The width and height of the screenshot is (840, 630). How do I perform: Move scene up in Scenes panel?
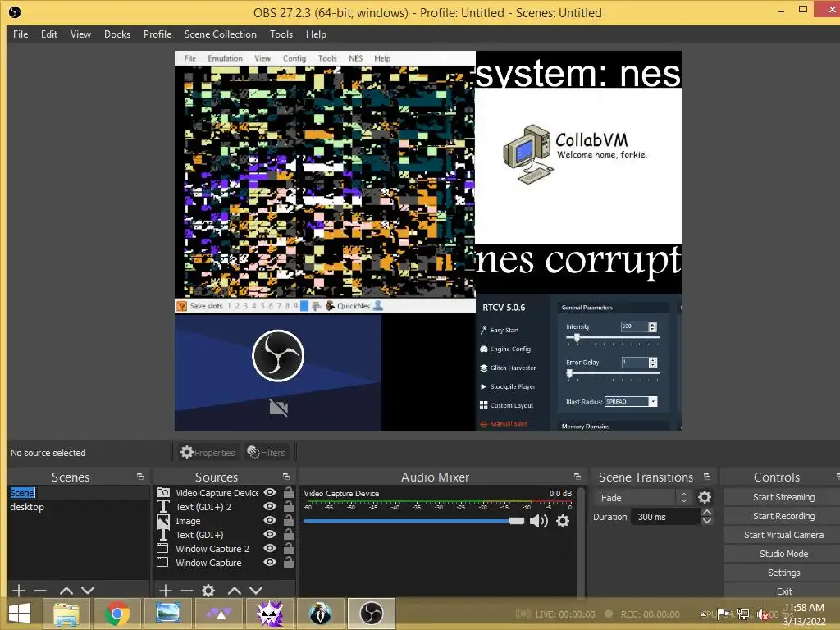point(66,591)
